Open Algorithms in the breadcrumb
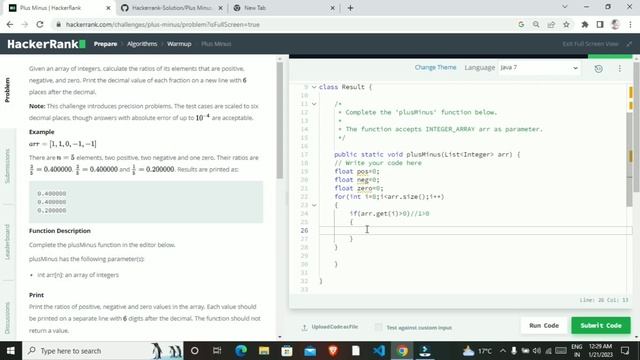The width and height of the screenshot is (640, 360). [x=142, y=44]
